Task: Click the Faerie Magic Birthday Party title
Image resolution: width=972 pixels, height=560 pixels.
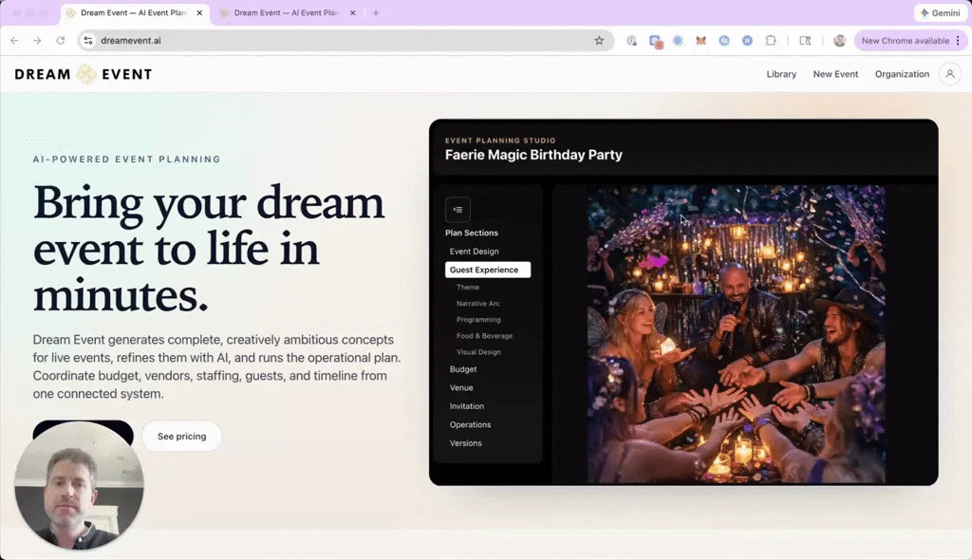Action: pos(533,155)
